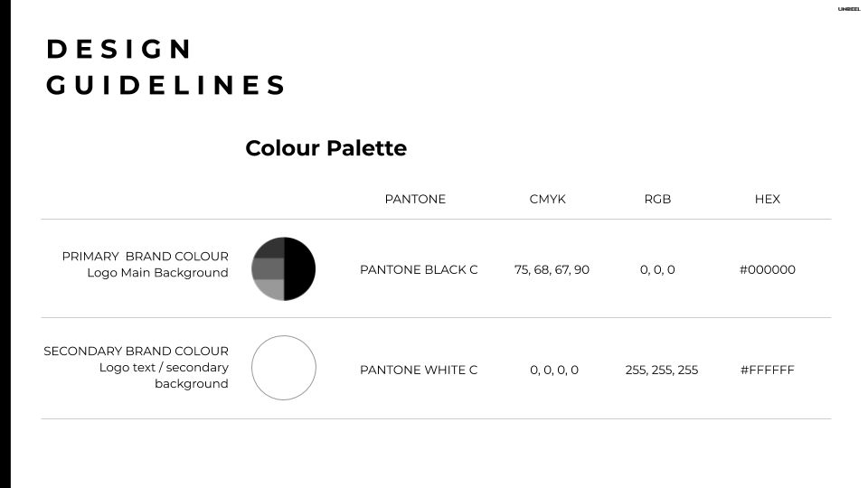Click the DESIGN GUIDELINES heading
This screenshot has width=868, height=488.
click(x=165, y=67)
